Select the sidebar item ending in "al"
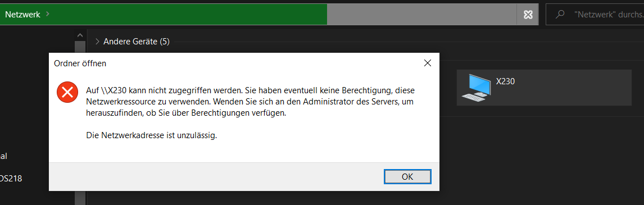Screen dimensions: 644x205 [4, 156]
